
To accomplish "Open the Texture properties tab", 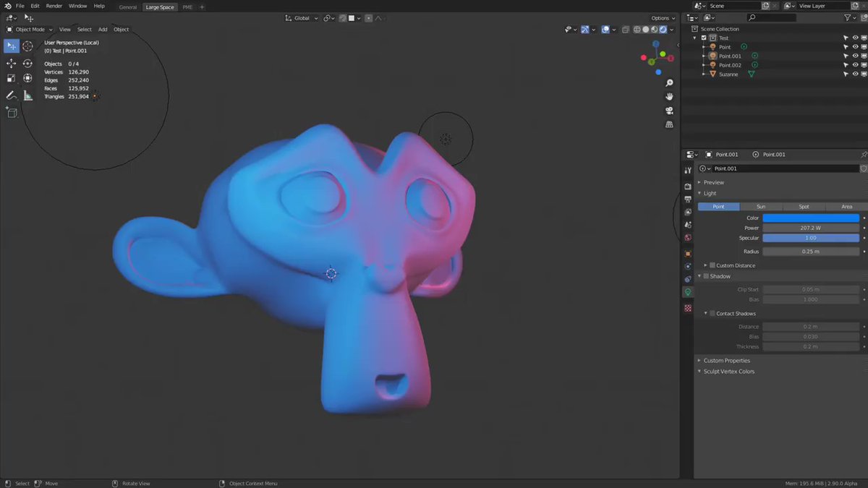I will coord(688,308).
